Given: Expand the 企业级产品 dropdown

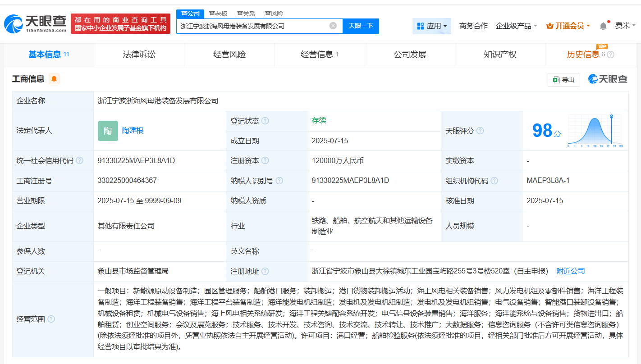Looking at the screenshot, I should (516, 26).
